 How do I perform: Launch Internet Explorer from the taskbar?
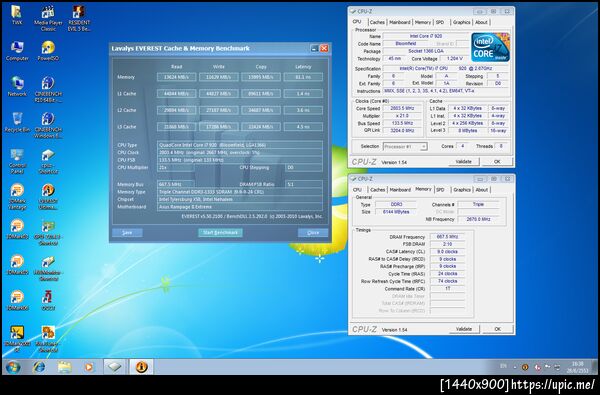(39, 367)
